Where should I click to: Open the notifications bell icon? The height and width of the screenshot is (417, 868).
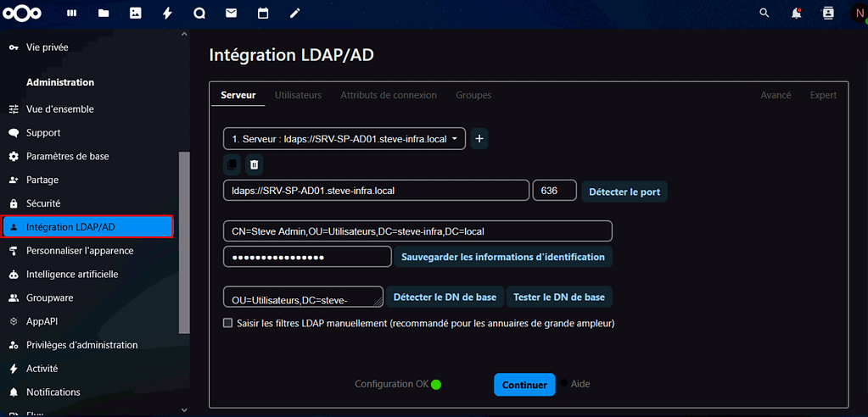(796, 14)
